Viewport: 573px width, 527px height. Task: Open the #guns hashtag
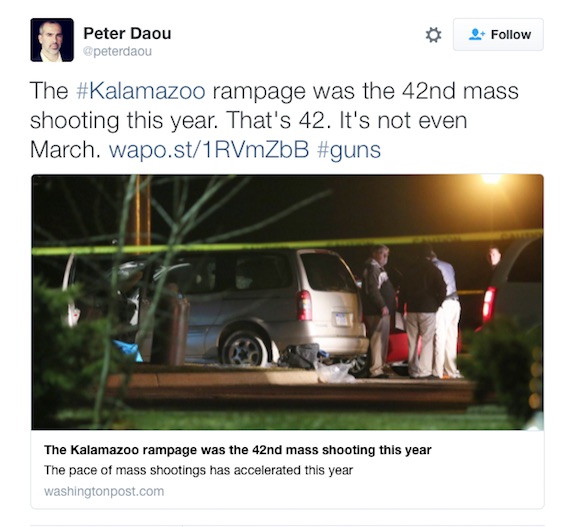tap(349, 151)
